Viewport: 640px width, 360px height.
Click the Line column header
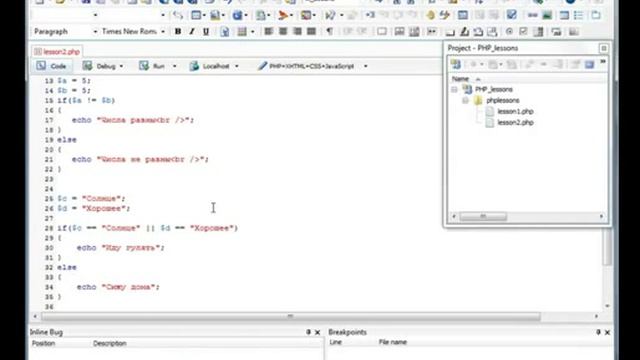tap(336, 342)
